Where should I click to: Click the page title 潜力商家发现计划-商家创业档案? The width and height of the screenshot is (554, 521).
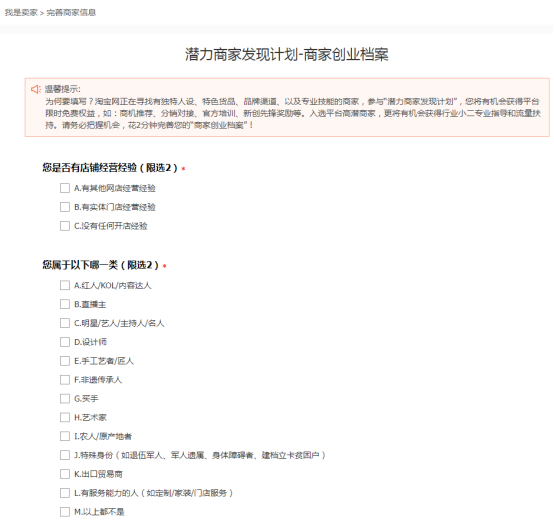pos(287,54)
